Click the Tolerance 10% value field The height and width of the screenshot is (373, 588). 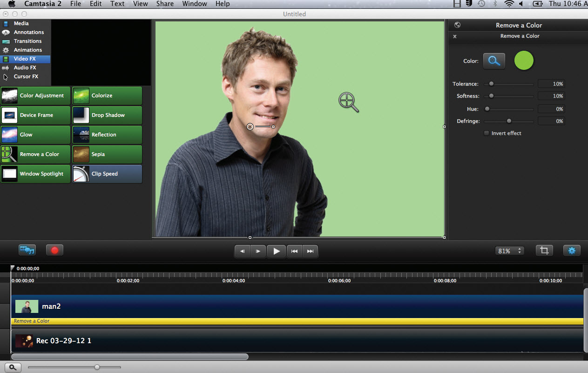(x=551, y=84)
